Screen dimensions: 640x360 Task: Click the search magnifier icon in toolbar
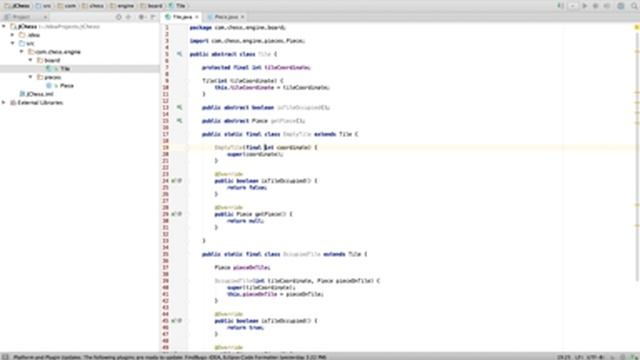tap(635, 6)
